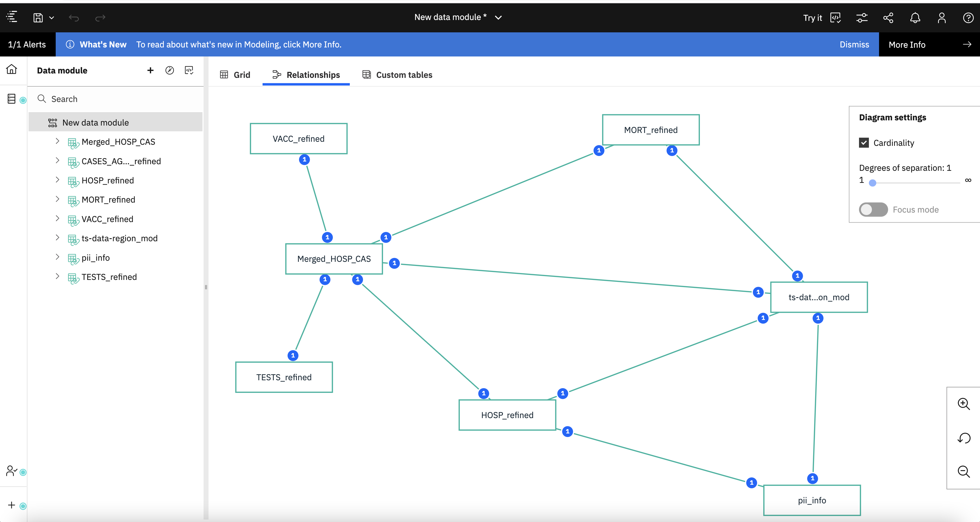Select the TESTS_refined diagram node
This screenshot has width=980, height=522.
[x=284, y=377]
